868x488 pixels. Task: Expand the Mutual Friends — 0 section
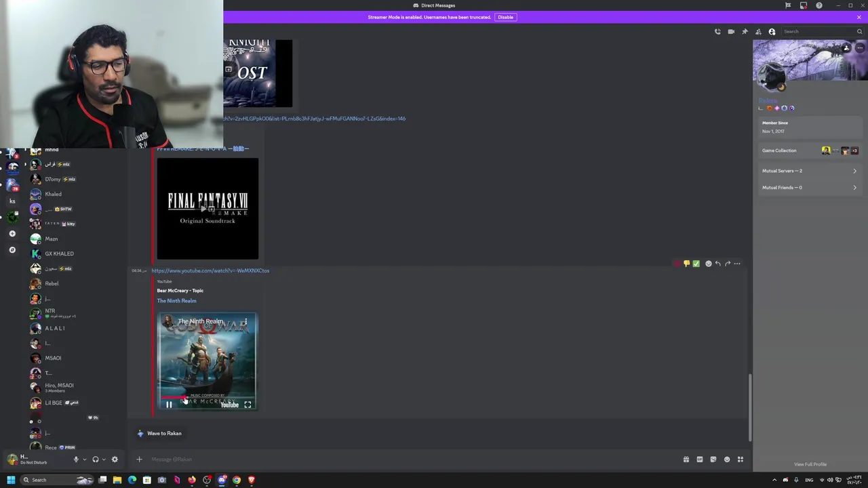tap(809, 188)
